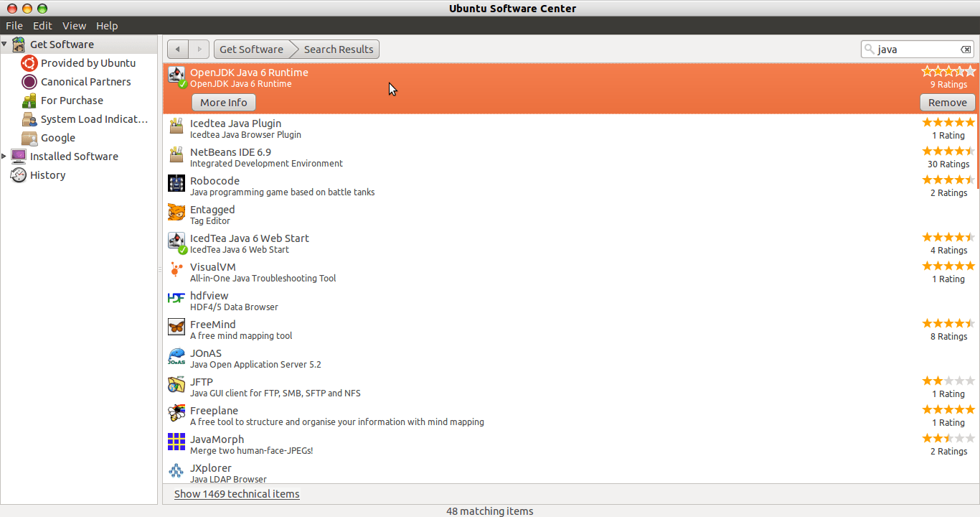The height and width of the screenshot is (517, 980).
Task: Navigate back with the left arrow button
Action: point(178,50)
